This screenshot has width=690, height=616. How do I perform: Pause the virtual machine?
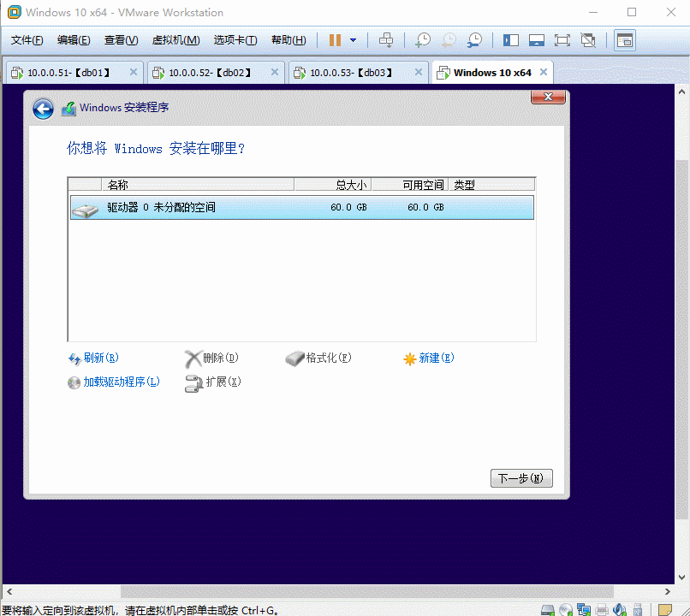pos(335,40)
